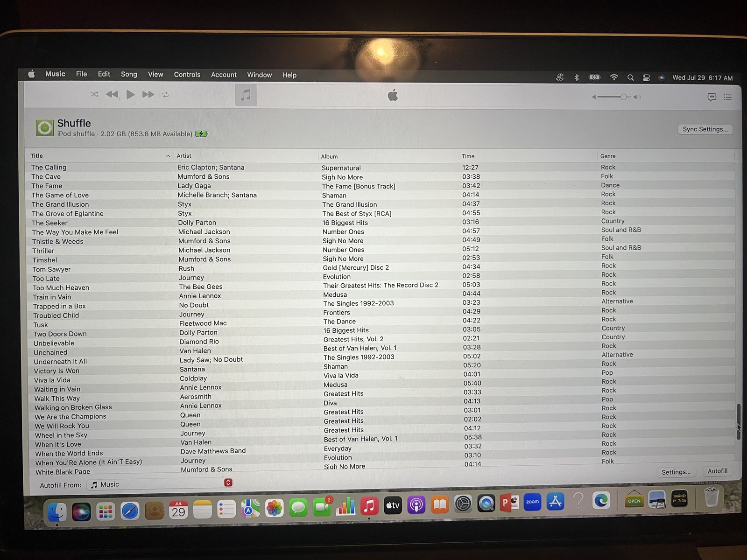This screenshot has width=747, height=560.
Task: Click the play button
Action: (131, 94)
